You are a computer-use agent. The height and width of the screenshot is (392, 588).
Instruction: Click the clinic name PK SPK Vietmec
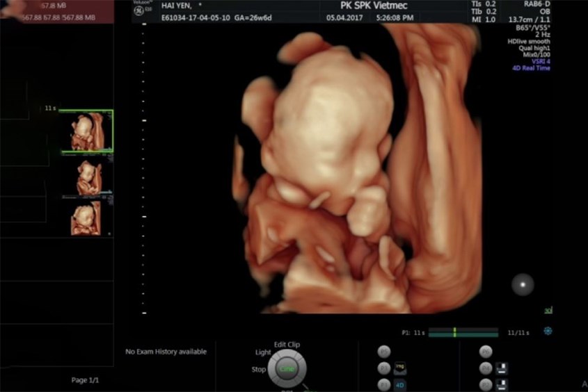coord(374,6)
